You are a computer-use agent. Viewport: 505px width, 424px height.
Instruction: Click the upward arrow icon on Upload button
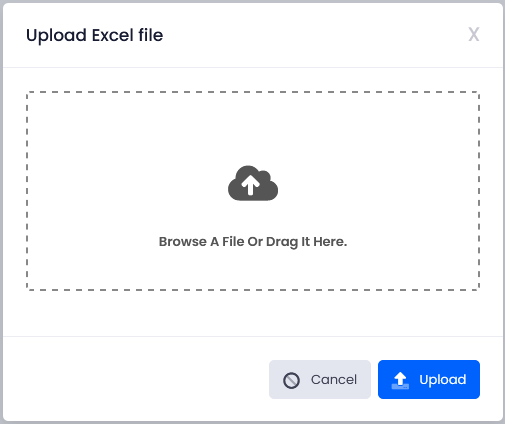click(x=400, y=380)
